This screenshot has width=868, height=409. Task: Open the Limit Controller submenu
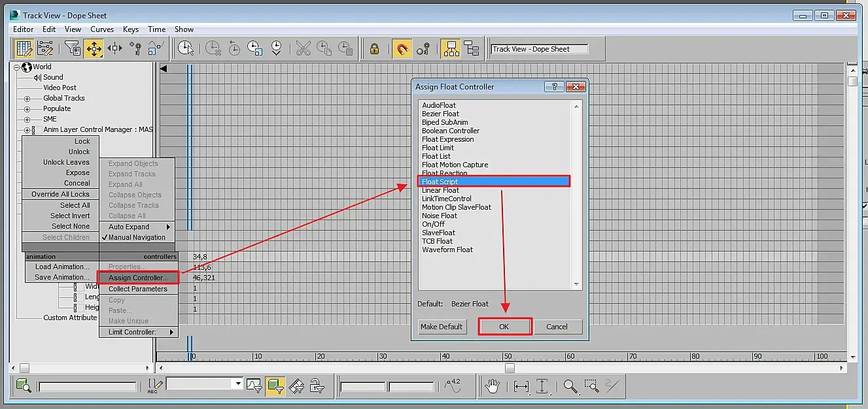coord(139,332)
